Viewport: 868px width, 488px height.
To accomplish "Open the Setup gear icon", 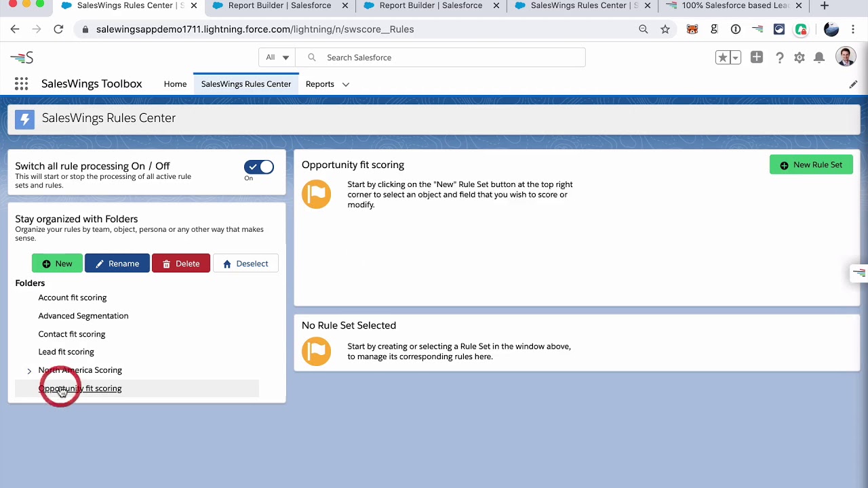I will (x=800, y=58).
